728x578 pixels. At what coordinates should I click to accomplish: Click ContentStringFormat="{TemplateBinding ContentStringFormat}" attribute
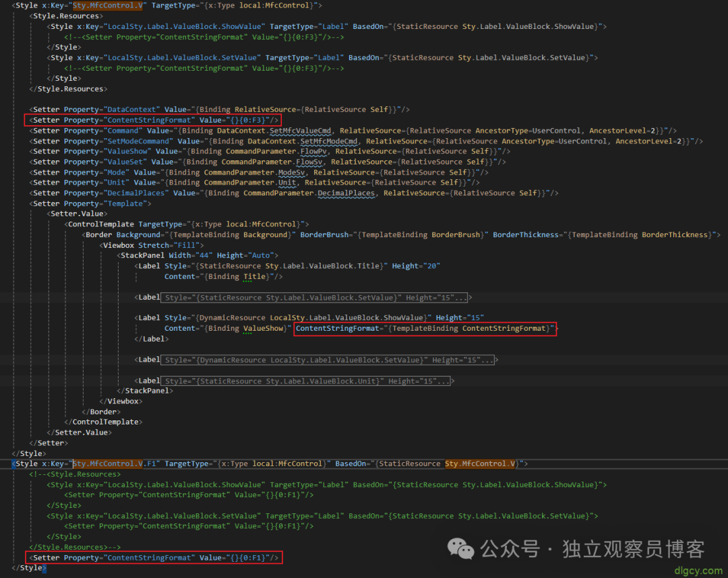point(425,329)
